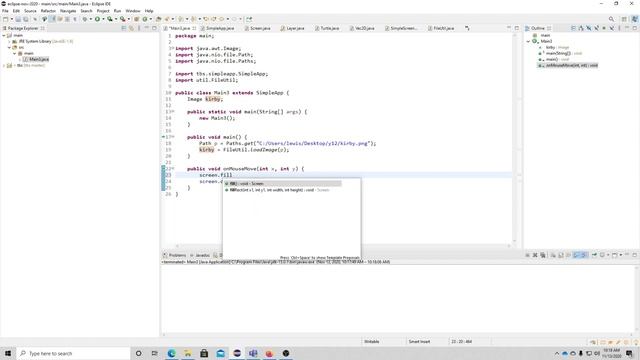Viewport: 640px width, 360px height.
Task: Toggle Mark Occurrences in the main toolbar
Action: click(x=52, y=19)
